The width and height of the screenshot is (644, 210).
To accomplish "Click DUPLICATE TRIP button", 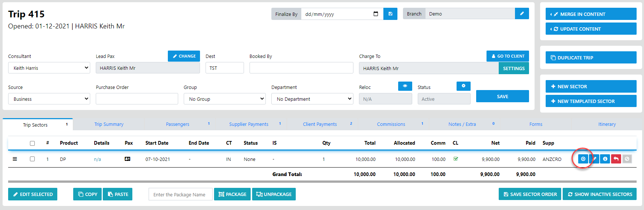I will click(x=591, y=58).
